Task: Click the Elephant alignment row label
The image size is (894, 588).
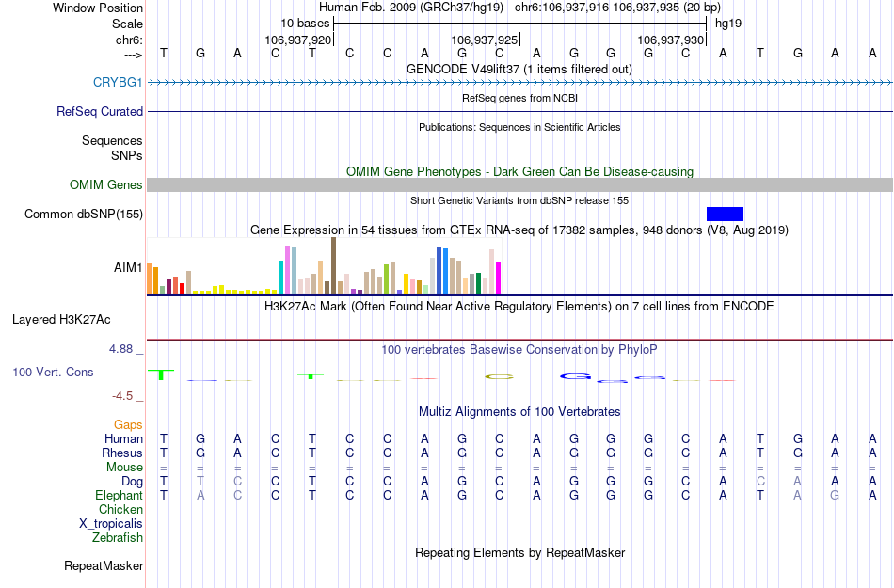Action: (x=120, y=495)
